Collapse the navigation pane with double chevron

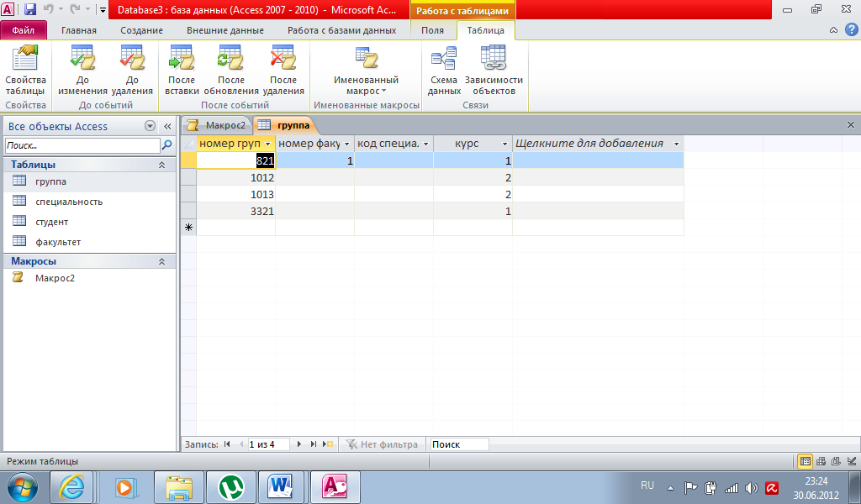tap(167, 126)
